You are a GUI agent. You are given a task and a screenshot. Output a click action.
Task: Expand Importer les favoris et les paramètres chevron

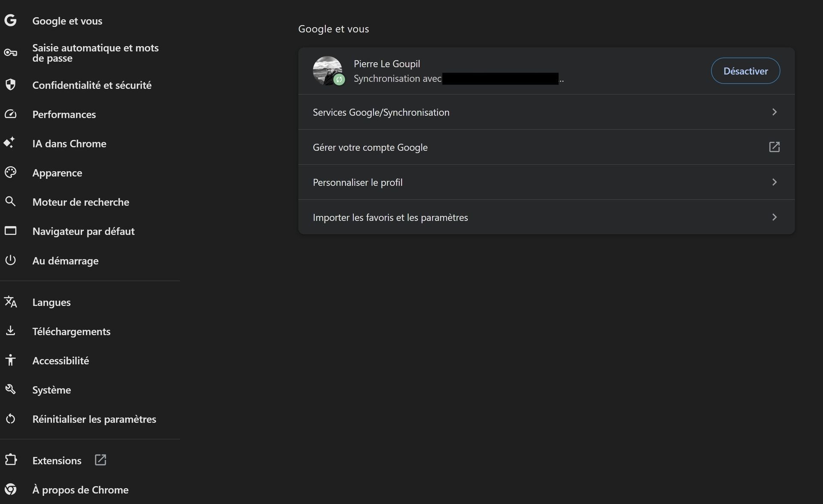(774, 217)
